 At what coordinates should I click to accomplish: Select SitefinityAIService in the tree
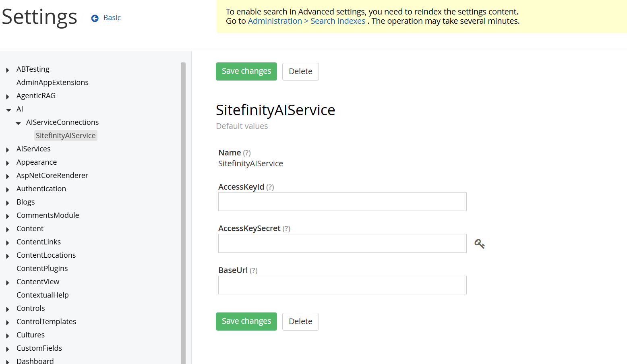point(66,136)
